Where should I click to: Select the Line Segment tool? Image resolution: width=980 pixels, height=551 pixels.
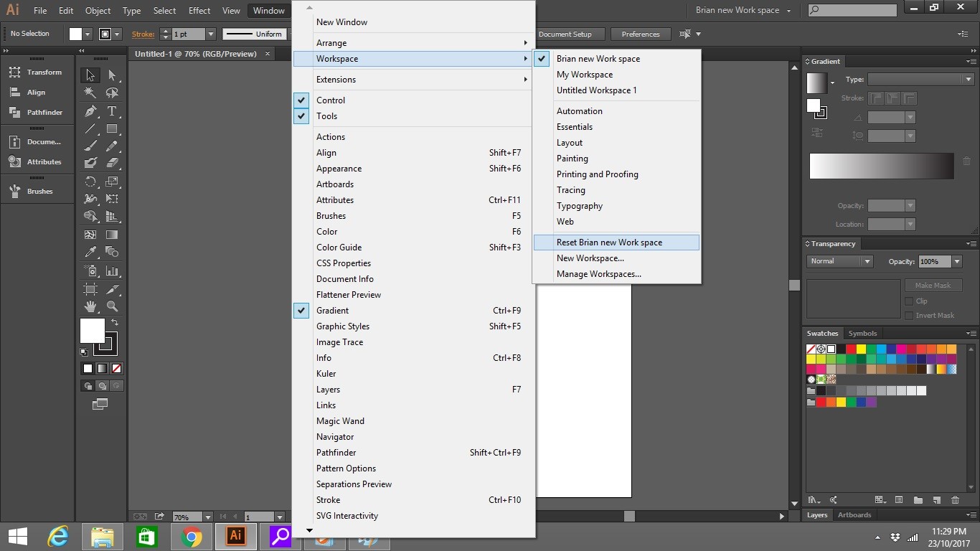point(90,129)
